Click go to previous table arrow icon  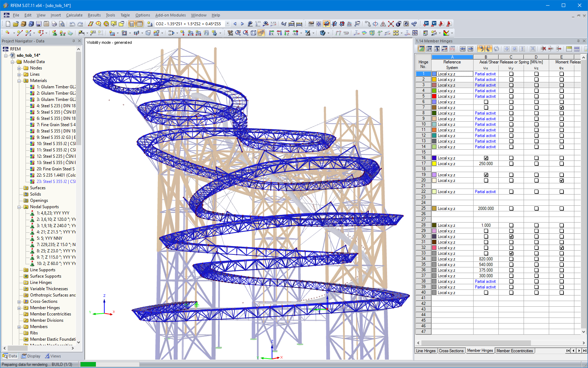463,49
